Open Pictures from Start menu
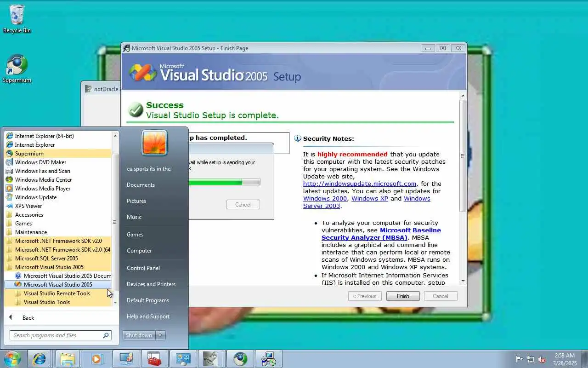The image size is (588, 368). [153, 201]
